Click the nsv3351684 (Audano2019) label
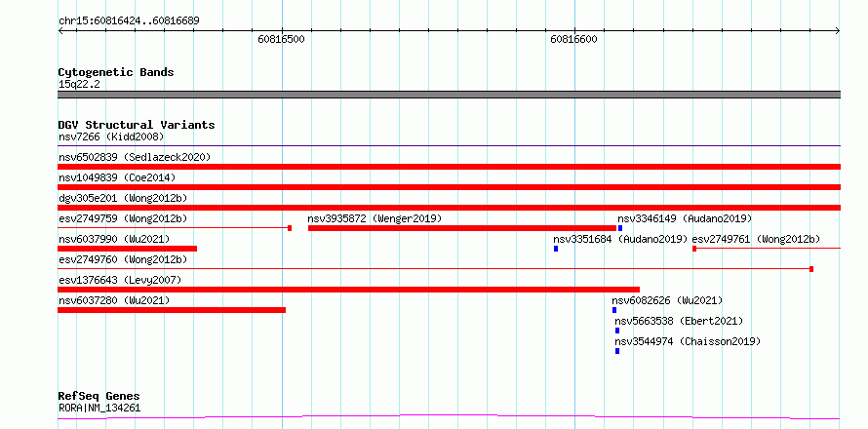This screenshot has height=429, width=868. [620, 239]
